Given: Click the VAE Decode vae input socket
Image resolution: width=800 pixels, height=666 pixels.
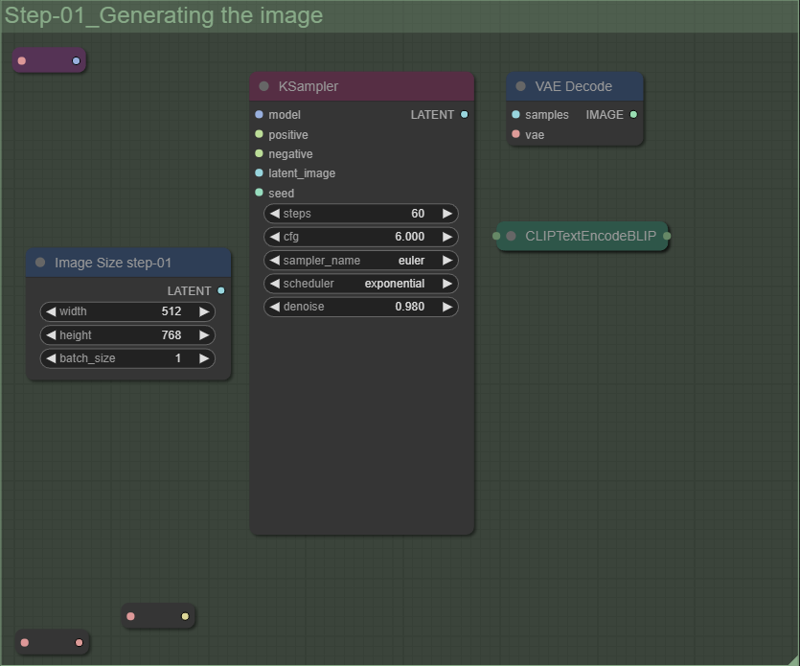Looking at the screenshot, I should [x=516, y=134].
